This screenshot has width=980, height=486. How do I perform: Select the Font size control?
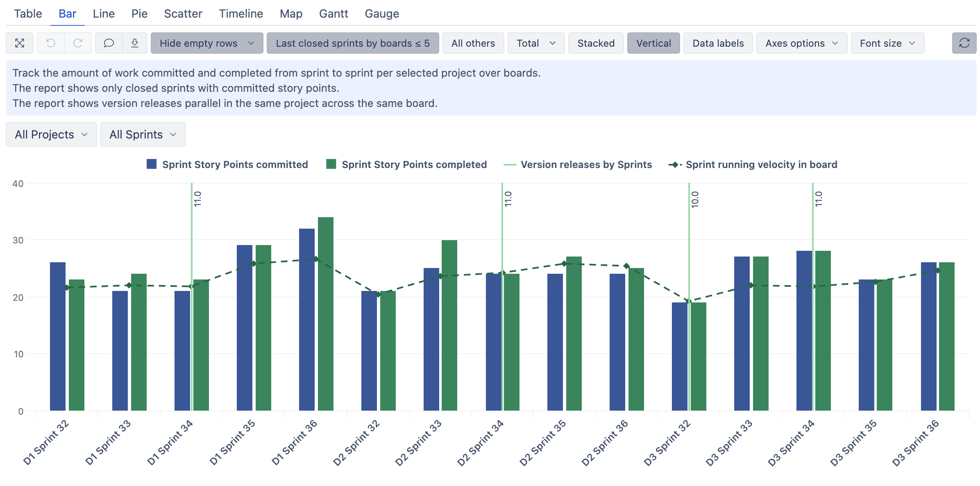pos(887,43)
